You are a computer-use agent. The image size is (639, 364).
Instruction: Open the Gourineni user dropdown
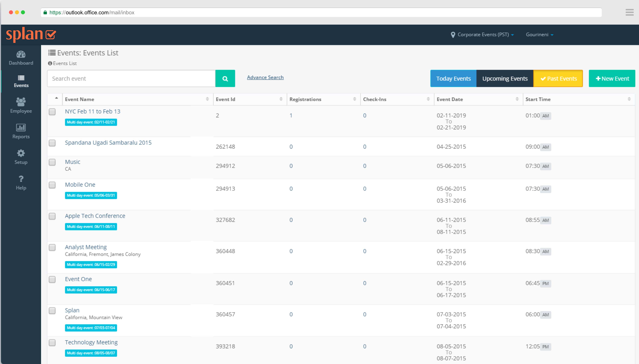pos(539,35)
